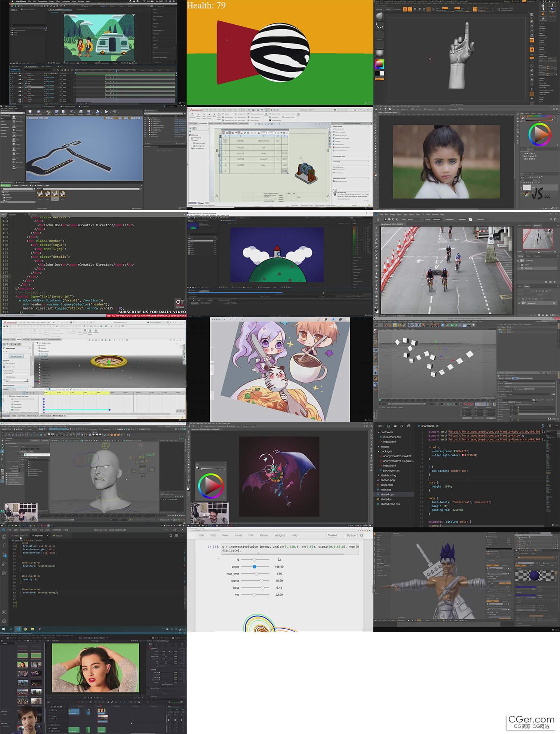Open more actions ellipsis in shared.css editor
The width and height of the screenshot is (560, 734).
(x=556, y=426)
